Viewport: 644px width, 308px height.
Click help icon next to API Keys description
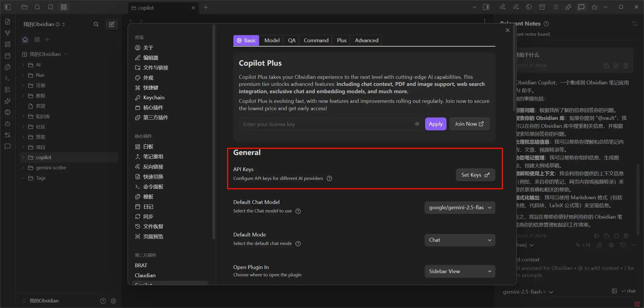329,178
